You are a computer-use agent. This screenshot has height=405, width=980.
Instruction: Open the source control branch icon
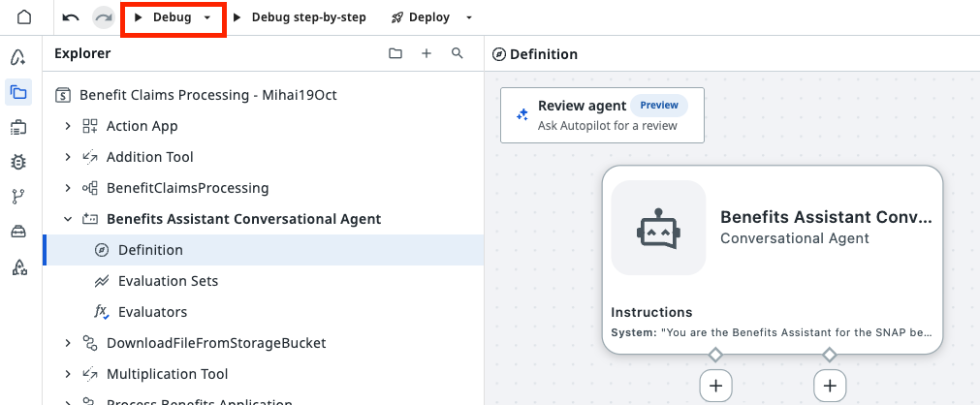pyautogui.click(x=18, y=198)
